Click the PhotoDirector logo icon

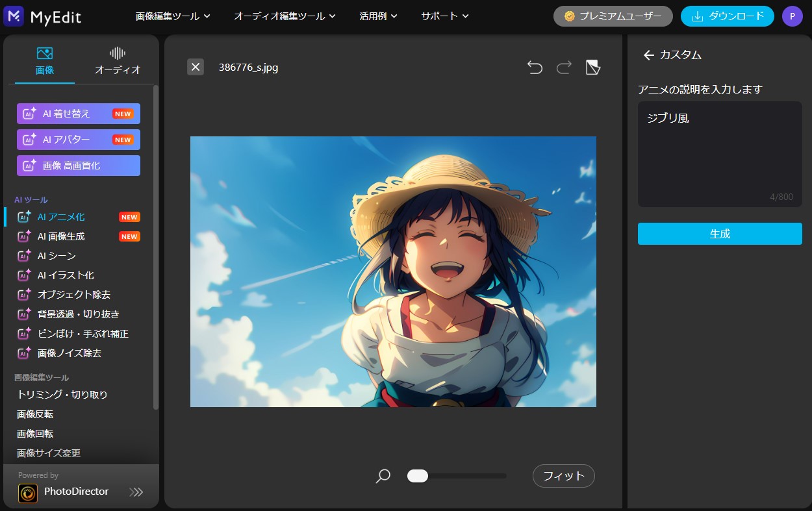[28, 493]
